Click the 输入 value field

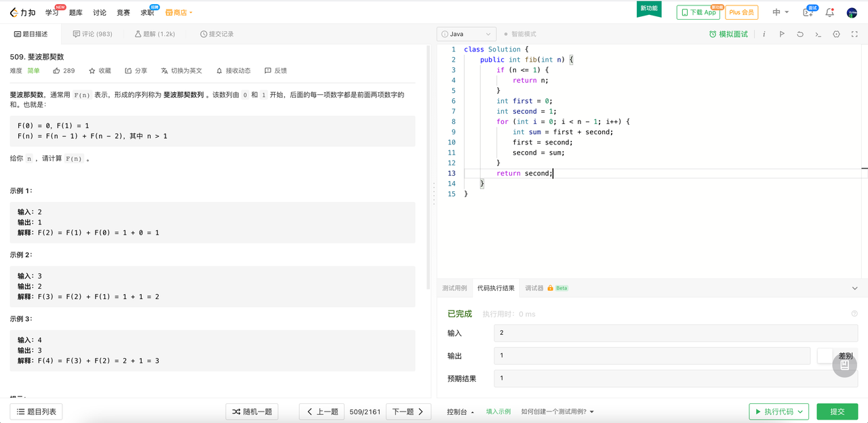[675, 333]
